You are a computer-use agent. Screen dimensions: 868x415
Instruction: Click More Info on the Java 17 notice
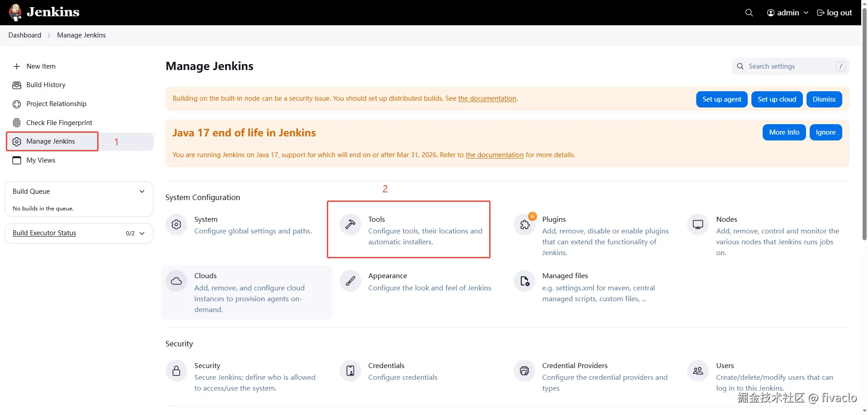point(784,132)
